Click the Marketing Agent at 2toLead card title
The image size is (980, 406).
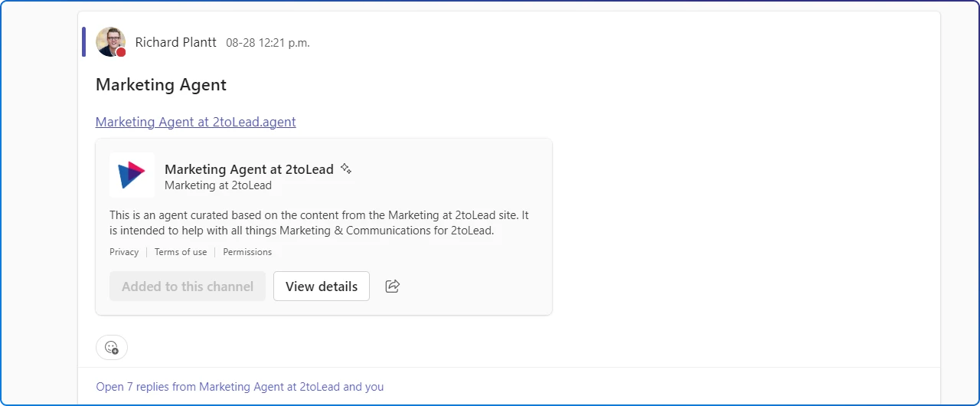coord(249,169)
